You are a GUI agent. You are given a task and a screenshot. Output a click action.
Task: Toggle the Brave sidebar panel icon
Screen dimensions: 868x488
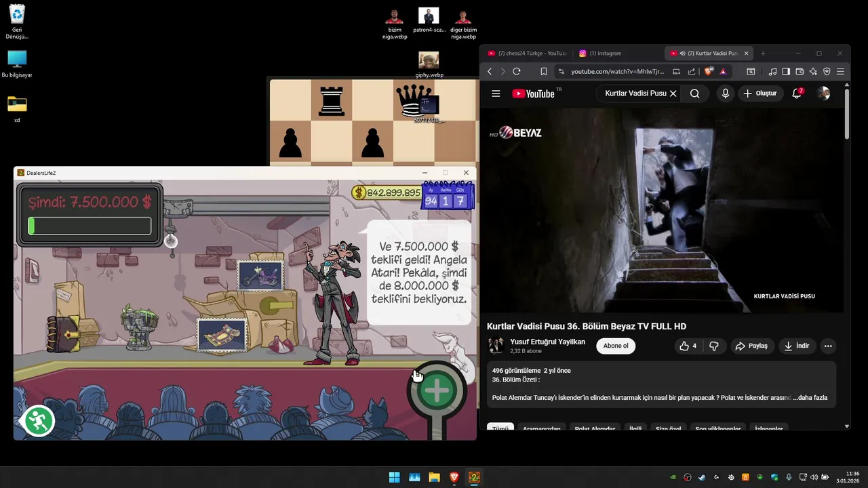[786, 71]
